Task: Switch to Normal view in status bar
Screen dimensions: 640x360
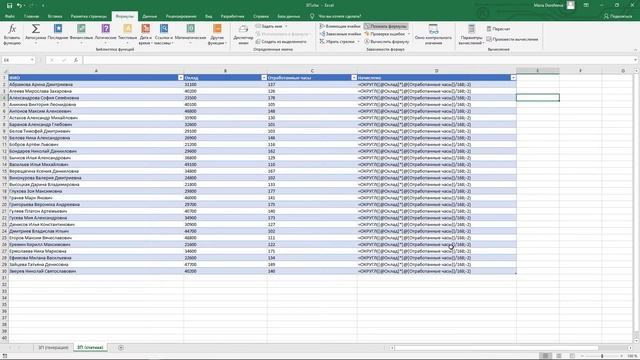Action: pyautogui.click(x=545, y=356)
